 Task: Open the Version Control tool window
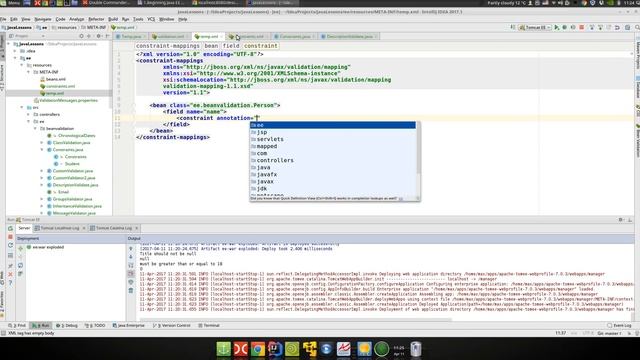click(172, 326)
